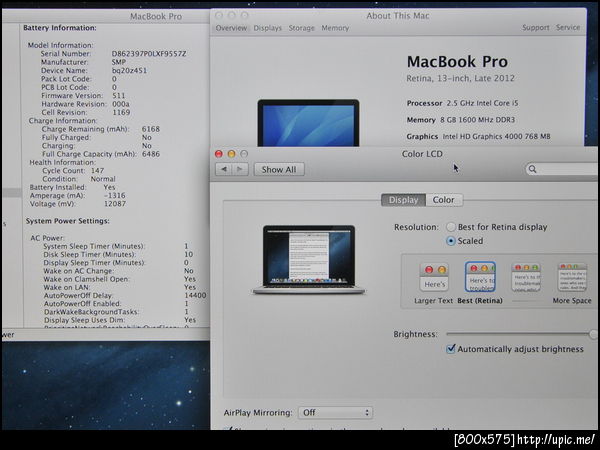
Task: Click the AutoPowerOff Delay value 14400
Action: [195, 295]
